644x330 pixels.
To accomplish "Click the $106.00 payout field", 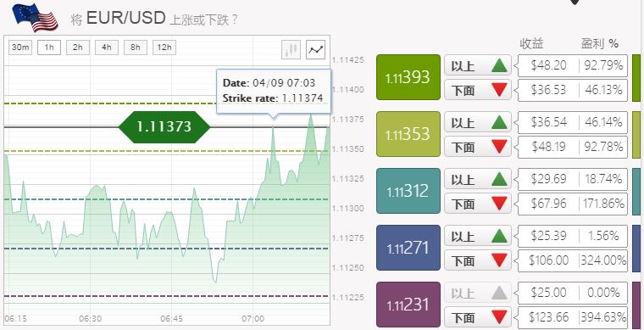I will 573,260.
